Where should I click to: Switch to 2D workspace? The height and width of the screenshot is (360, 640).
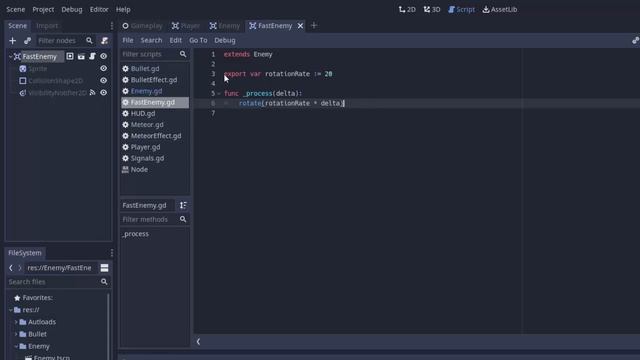pos(407,9)
